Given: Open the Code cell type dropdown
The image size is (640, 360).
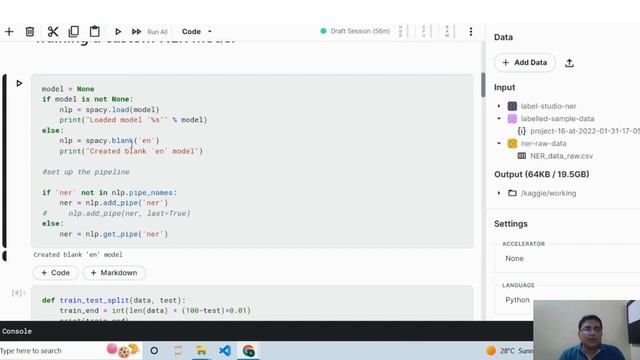Looking at the screenshot, I should click(197, 31).
